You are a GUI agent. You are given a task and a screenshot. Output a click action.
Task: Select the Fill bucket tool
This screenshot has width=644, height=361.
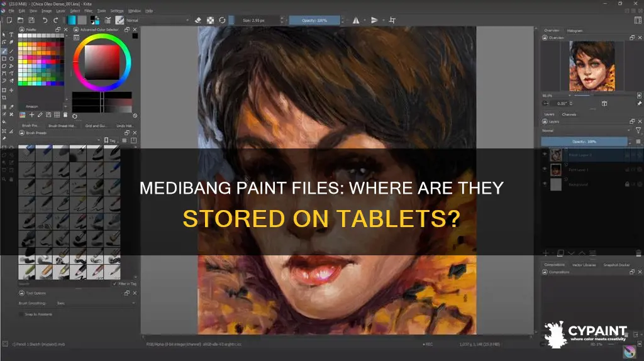coord(4,122)
